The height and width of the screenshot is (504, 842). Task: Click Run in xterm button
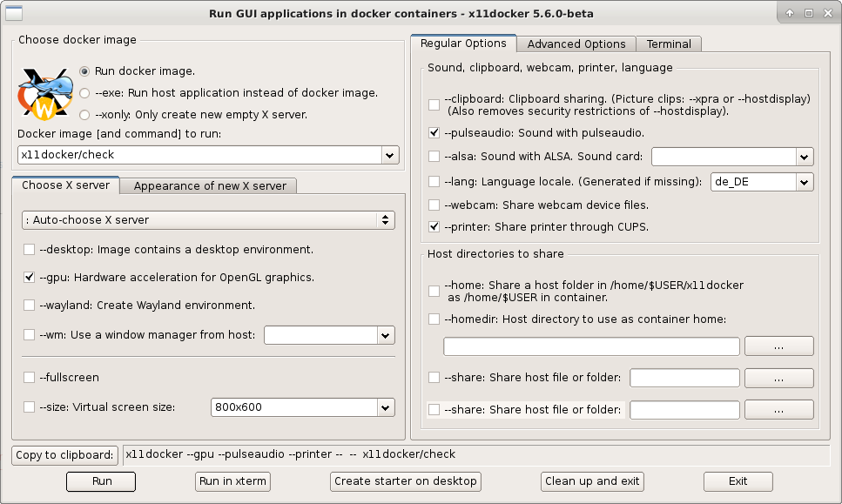232,481
